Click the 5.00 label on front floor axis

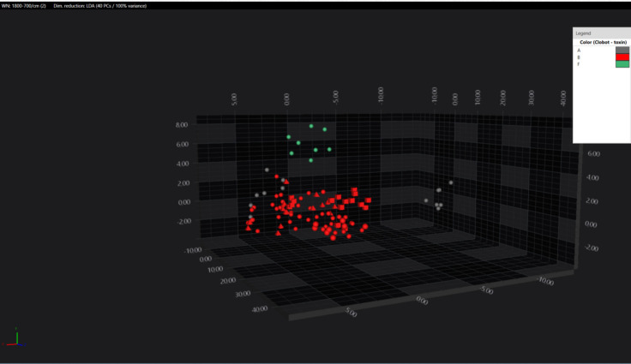tap(351, 312)
